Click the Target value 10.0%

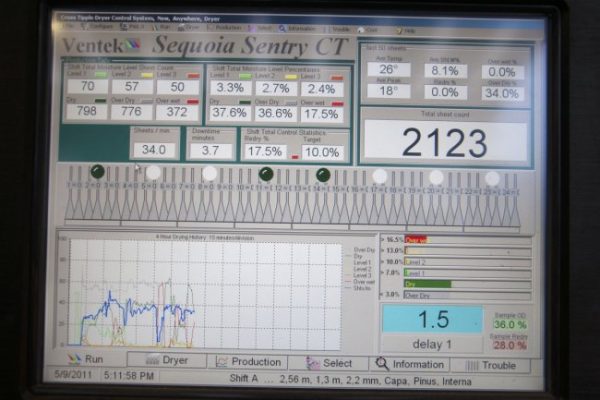tap(322, 152)
